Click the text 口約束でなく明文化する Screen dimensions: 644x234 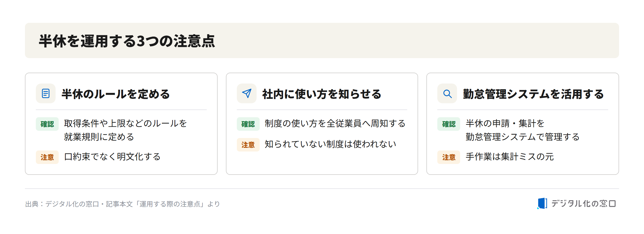[112, 157]
